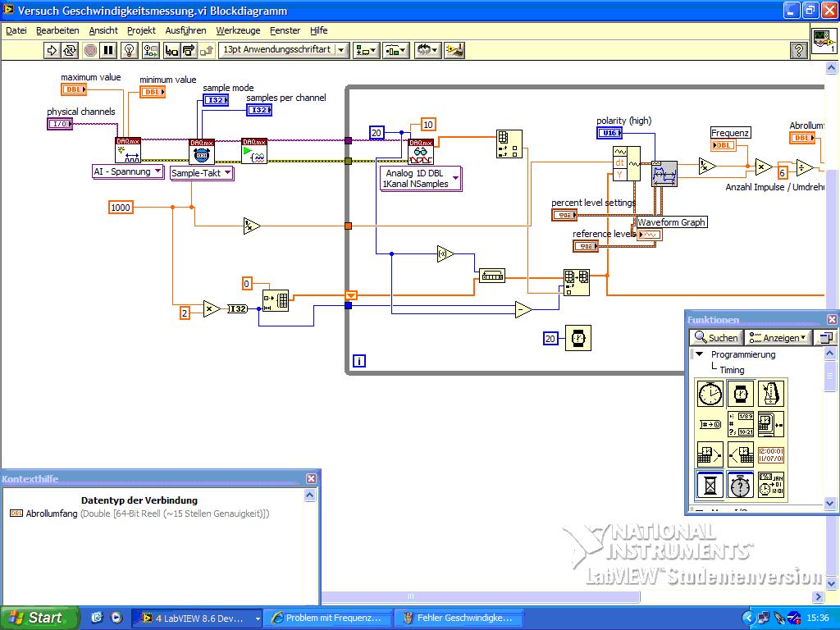Select the maximum value DBL terminal
Viewport: 840px width, 630px height.
tap(73, 89)
